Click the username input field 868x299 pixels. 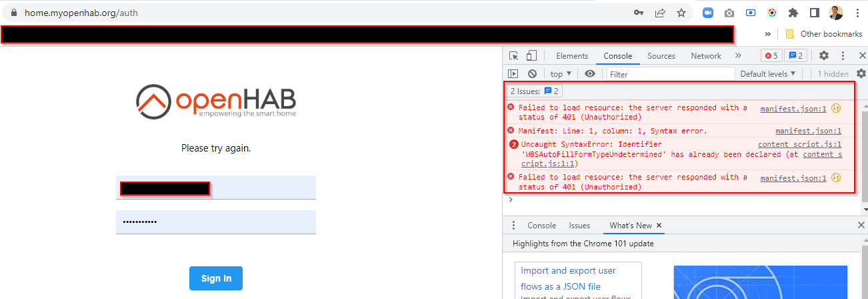click(x=216, y=188)
